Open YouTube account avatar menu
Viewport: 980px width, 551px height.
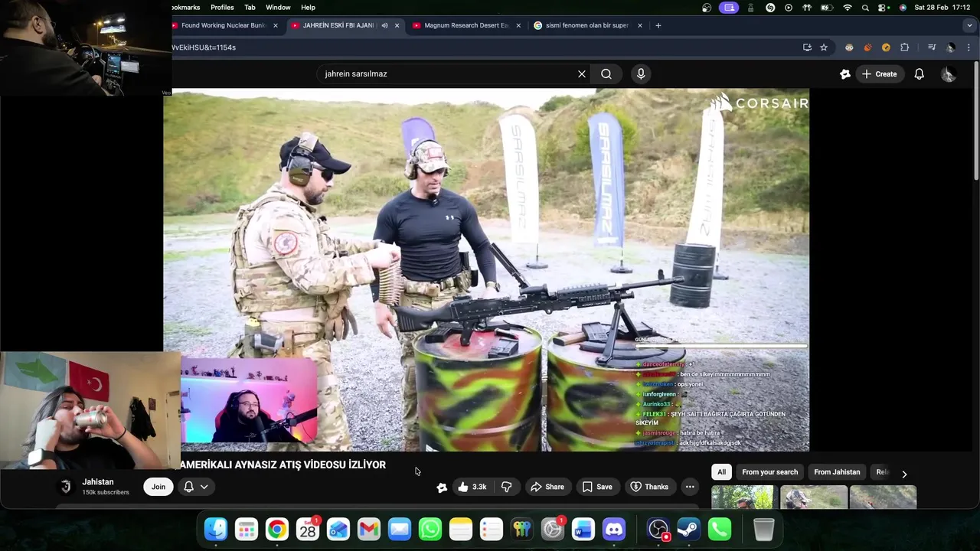[948, 74]
